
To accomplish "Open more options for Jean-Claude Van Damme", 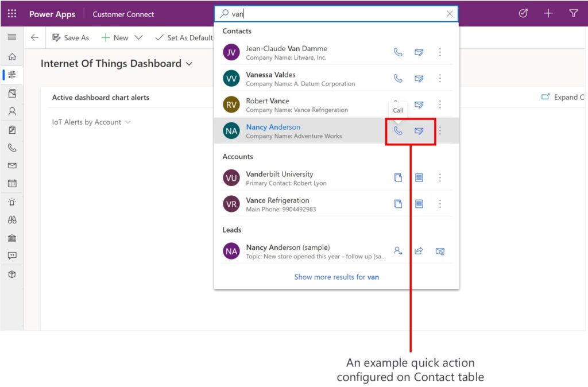I will (x=440, y=52).
